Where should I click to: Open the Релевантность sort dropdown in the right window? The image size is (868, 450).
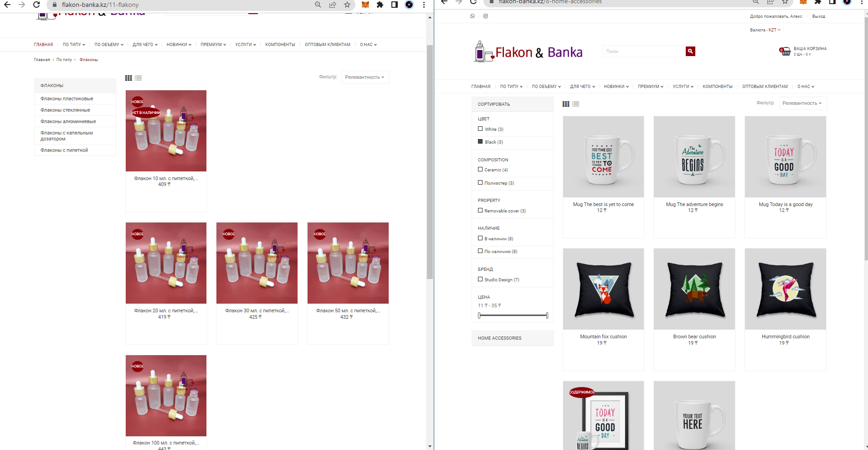click(802, 103)
